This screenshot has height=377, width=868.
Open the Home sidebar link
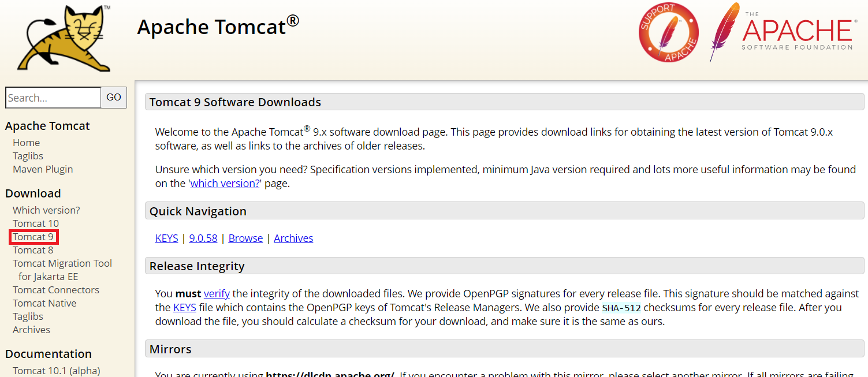click(x=27, y=143)
